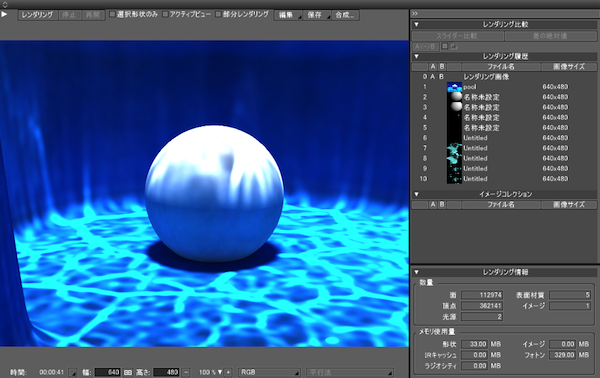Select row 0 レンダリング画像
600x378 pixels.
[504, 77]
